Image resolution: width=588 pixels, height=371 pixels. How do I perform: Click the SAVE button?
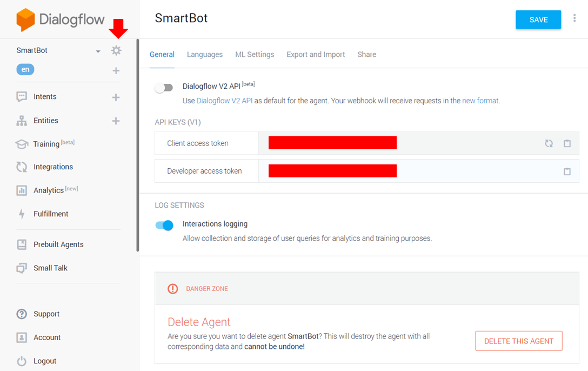point(538,19)
